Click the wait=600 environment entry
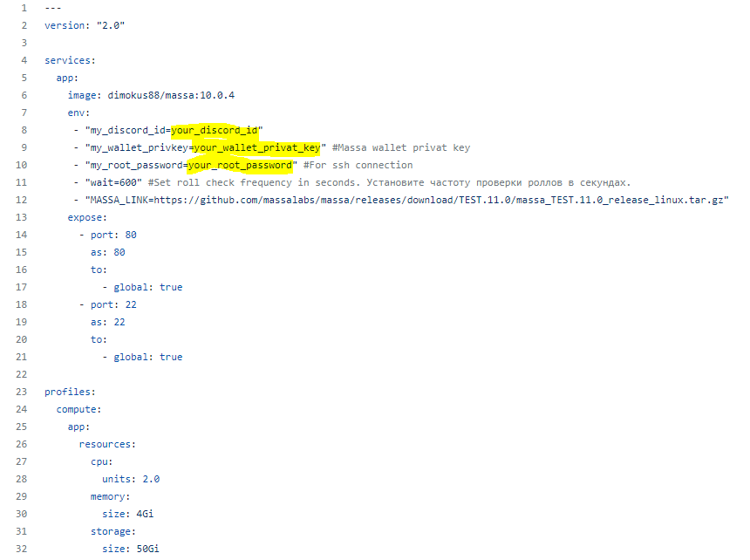 [x=113, y=182]
